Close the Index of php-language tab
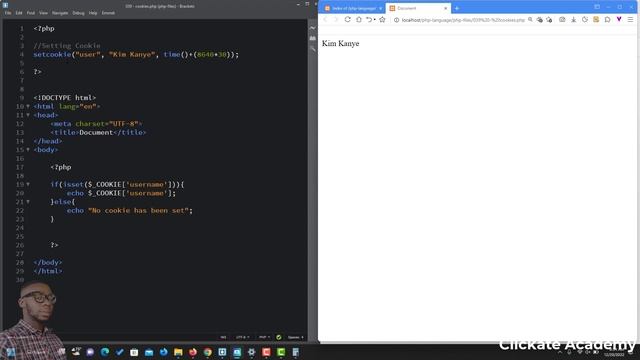Screen dimensions: 640x360 380,8
